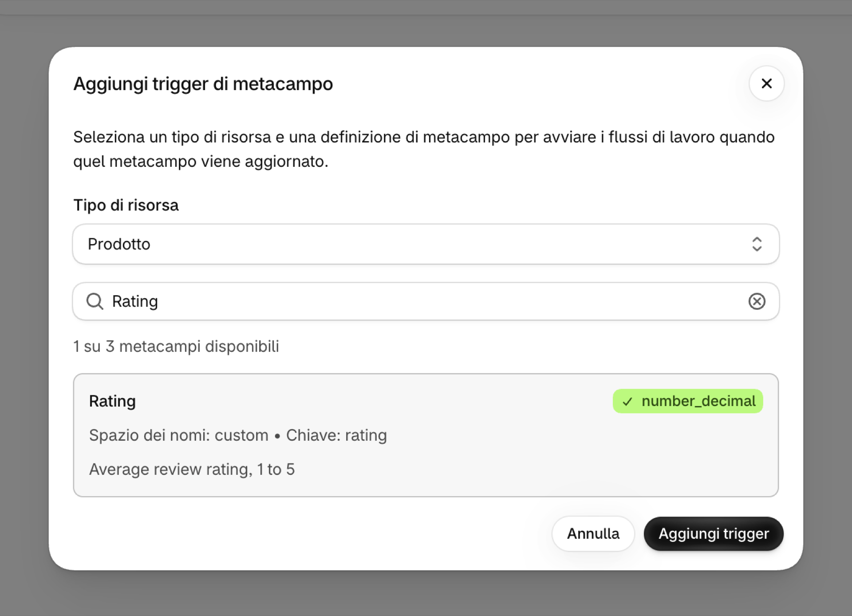Click the Annulla button

click(x=593, y=533)
